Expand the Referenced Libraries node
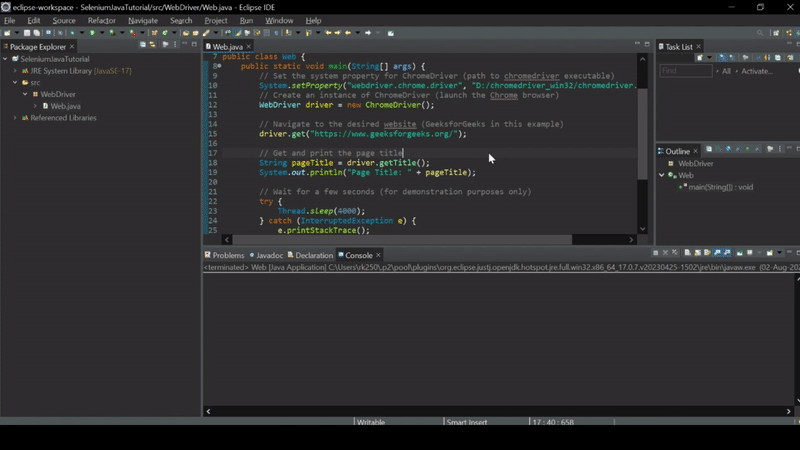 [x=15, y=118]
